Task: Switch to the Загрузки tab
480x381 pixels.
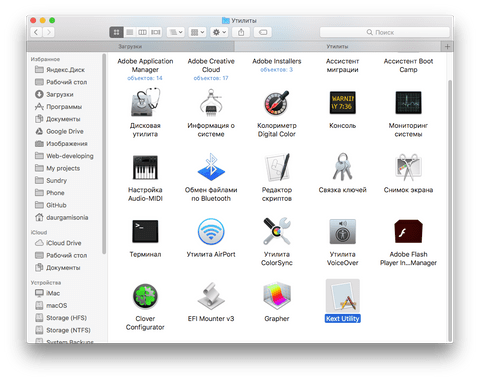Action: pyautogui.click(x=130, y=46)
